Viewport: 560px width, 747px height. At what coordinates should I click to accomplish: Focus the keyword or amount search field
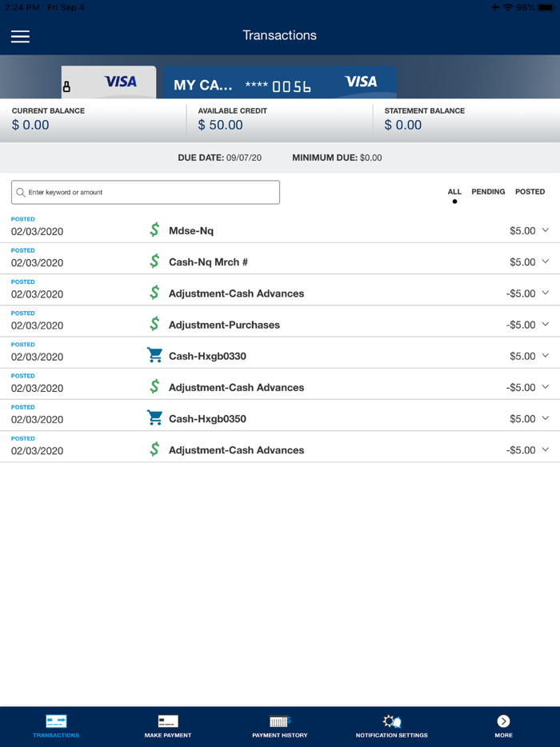(146, 193)
